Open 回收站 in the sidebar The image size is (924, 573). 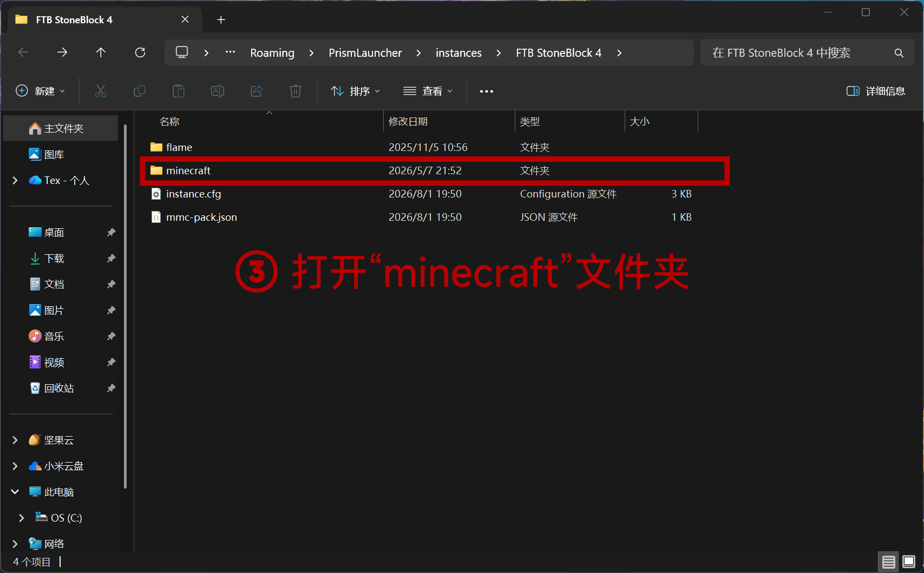tap(61, 388)
